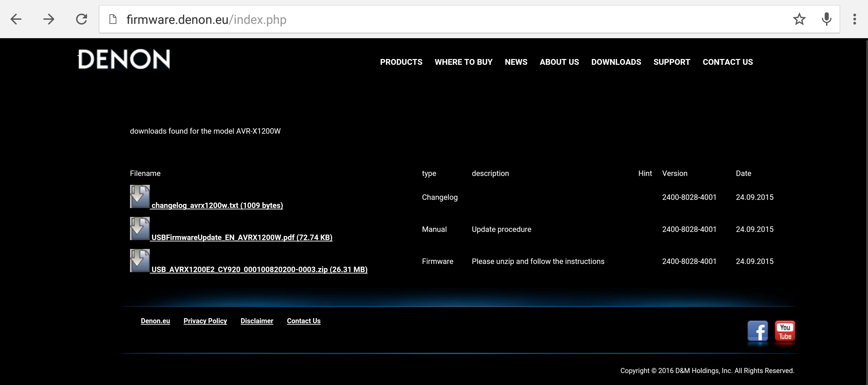Screen dimensions: 868x385
Task: Open the SUPPORT menu item
Action: [672, 62]
